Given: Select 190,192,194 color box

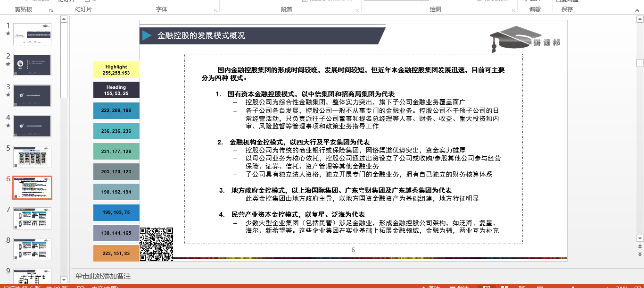Looking at the screenshot, I should point(116,192).
